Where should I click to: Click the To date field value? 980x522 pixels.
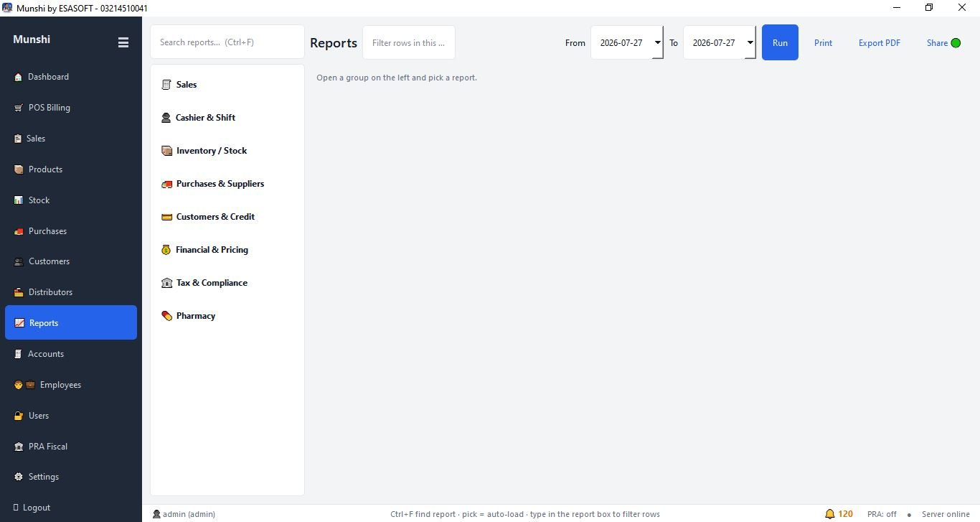coord(714,43)
